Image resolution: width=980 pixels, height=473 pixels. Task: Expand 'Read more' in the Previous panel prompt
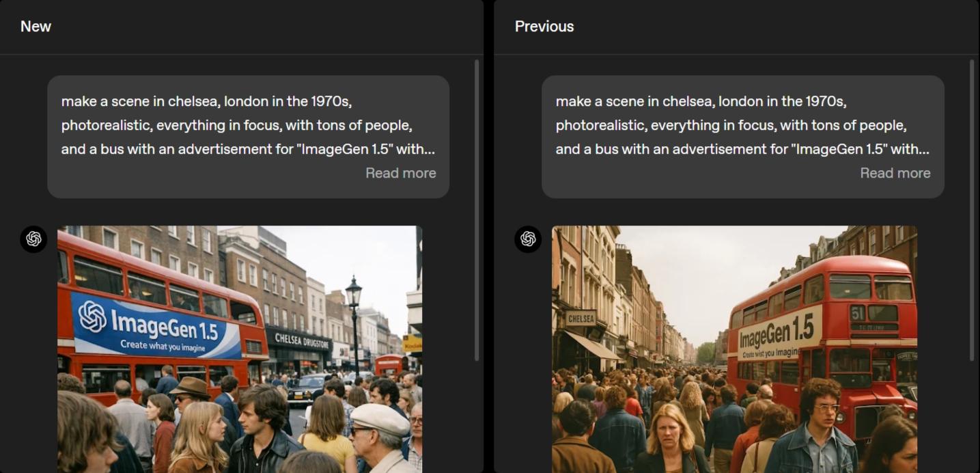tap(895, 173)
